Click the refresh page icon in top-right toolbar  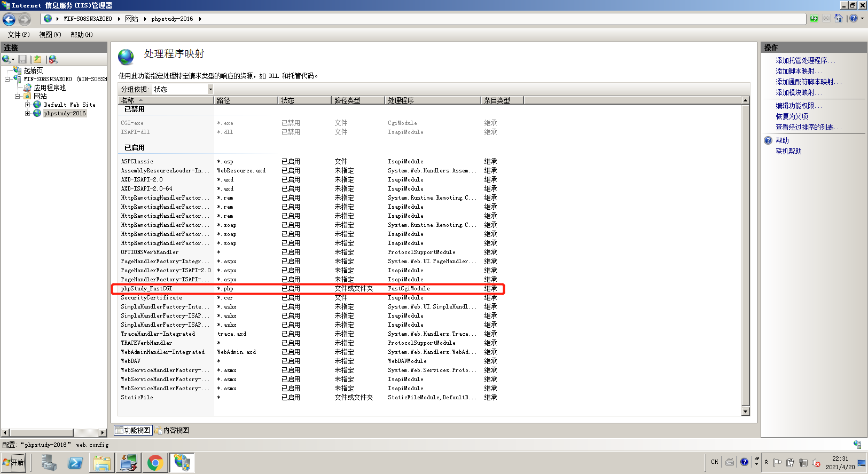814,19
